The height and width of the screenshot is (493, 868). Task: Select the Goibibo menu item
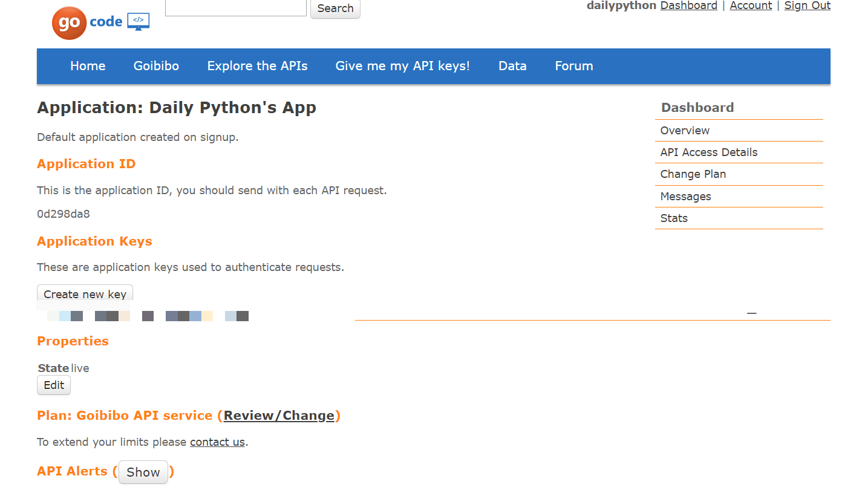pyautogui.click(x=155, y=66)
